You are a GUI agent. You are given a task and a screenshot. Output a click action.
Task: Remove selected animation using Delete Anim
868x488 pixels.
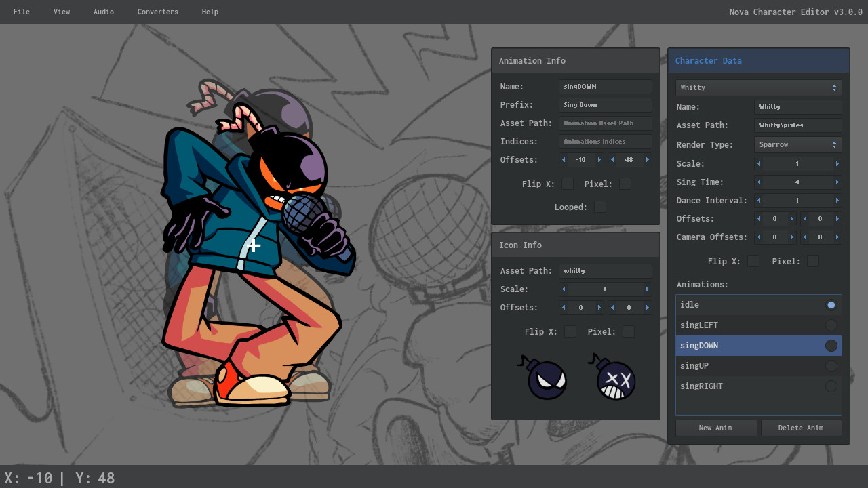[x=801, y=428]
